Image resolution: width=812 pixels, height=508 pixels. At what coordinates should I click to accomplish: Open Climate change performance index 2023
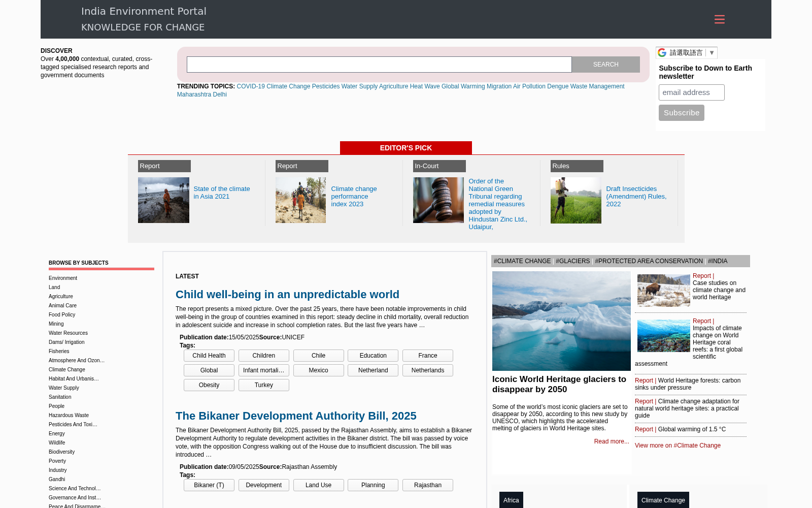(354, 196)
